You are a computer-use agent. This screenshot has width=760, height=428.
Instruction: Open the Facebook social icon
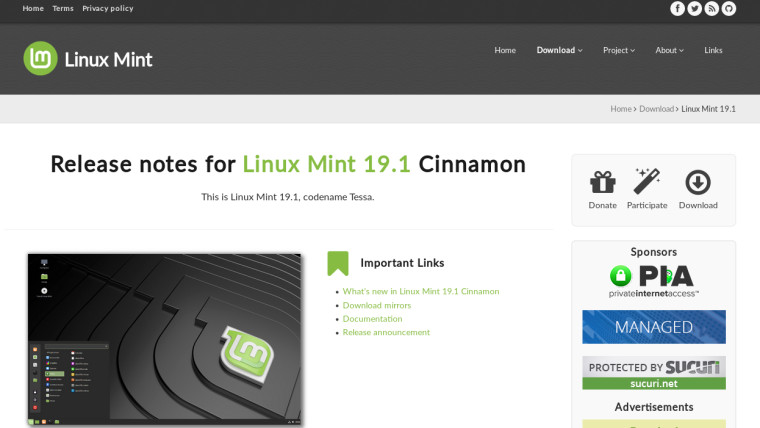click(677, 9)
